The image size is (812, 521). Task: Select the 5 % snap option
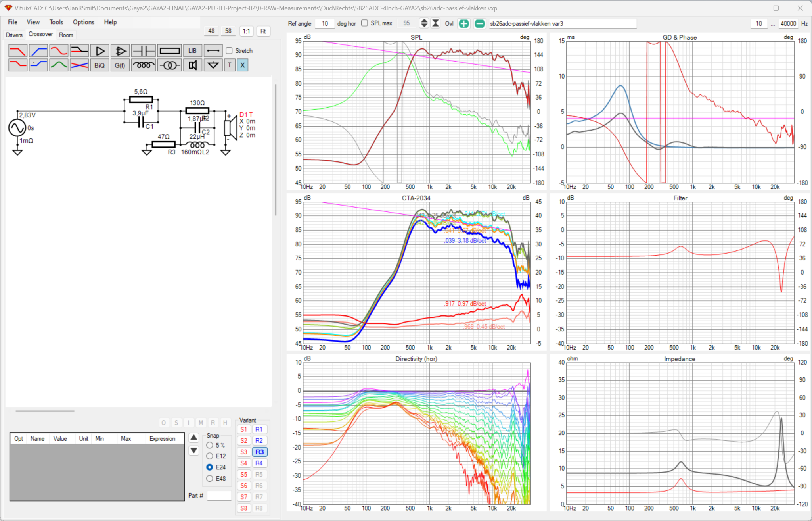210,445
